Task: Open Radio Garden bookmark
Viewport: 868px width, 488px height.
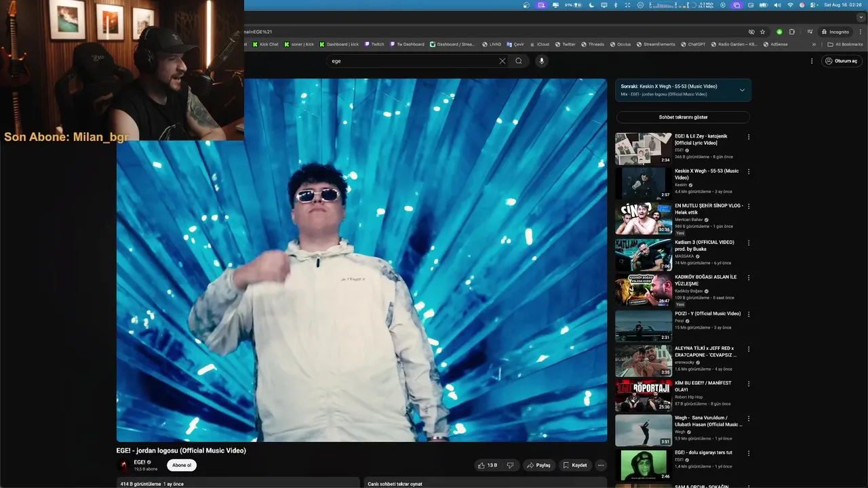Action: 734,44
